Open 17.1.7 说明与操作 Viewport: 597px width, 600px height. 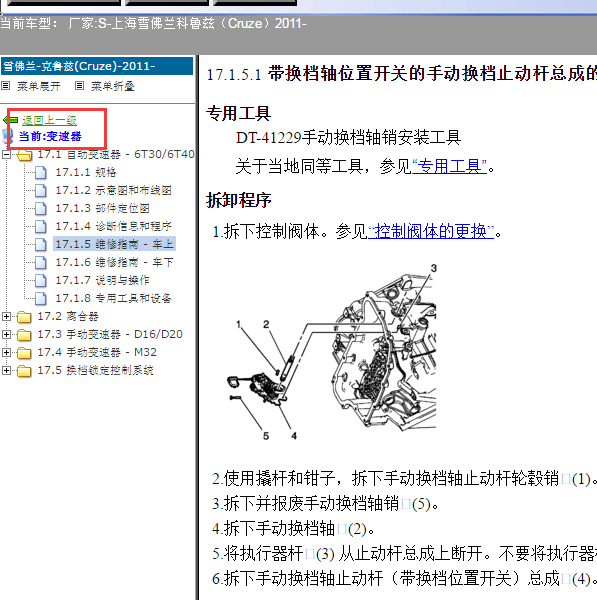point(103,280)
